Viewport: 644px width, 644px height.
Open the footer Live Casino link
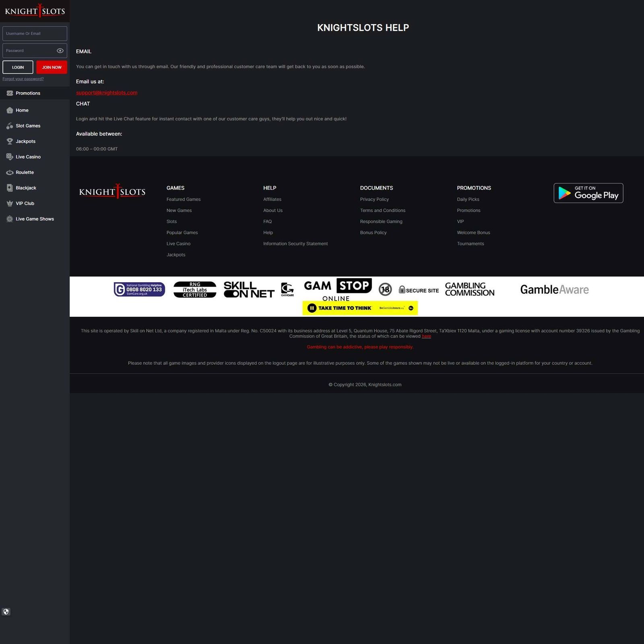click(x=178, y=244)
